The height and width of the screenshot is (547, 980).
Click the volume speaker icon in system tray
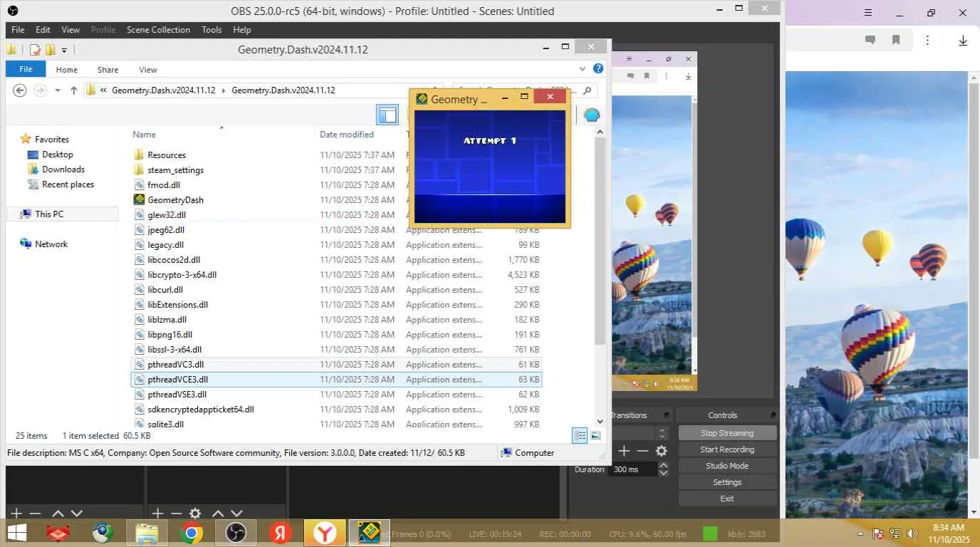click(x=912, y=533)
